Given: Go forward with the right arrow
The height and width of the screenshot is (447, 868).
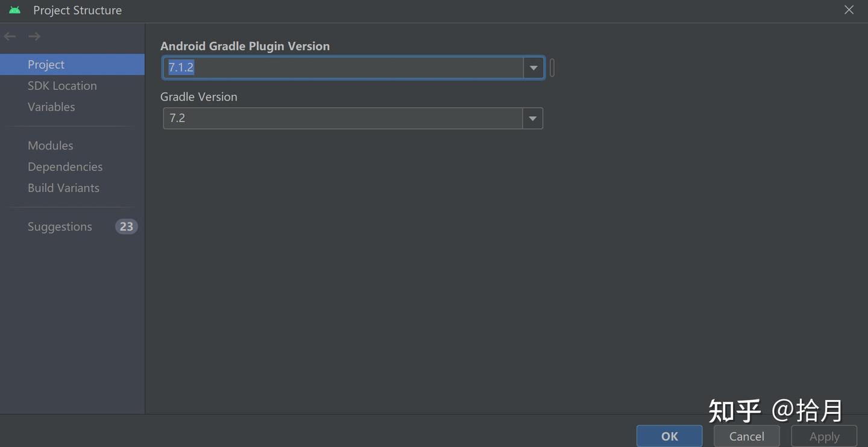Looking at the screenshot, I should 34,37.
